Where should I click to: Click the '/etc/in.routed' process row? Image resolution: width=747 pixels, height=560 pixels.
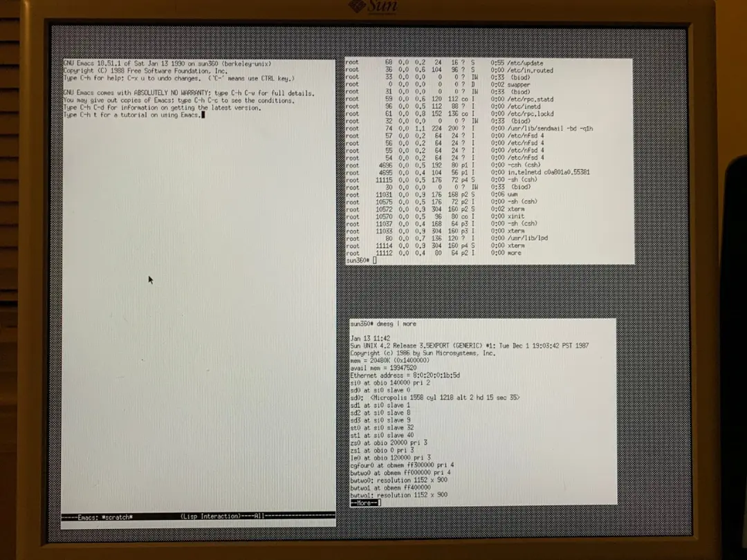(450, 70)
